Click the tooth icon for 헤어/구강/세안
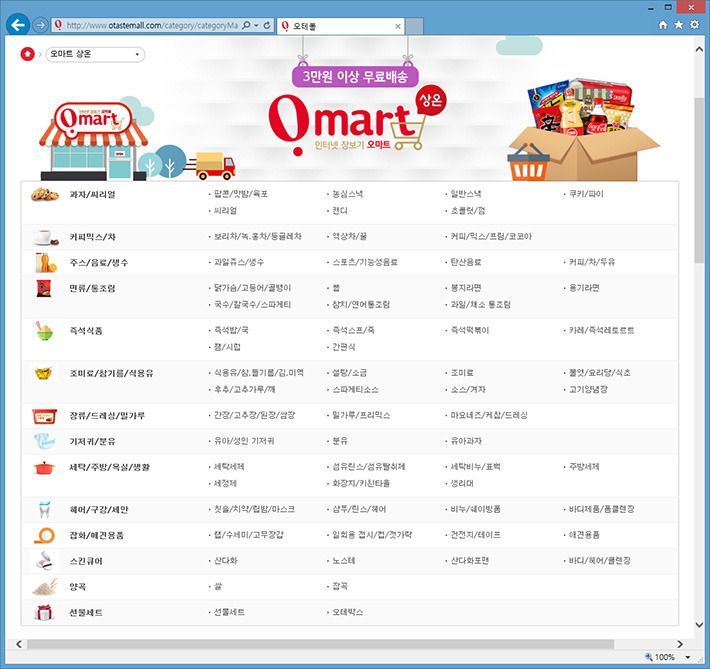Screen dimensions: 710x669 44,510
